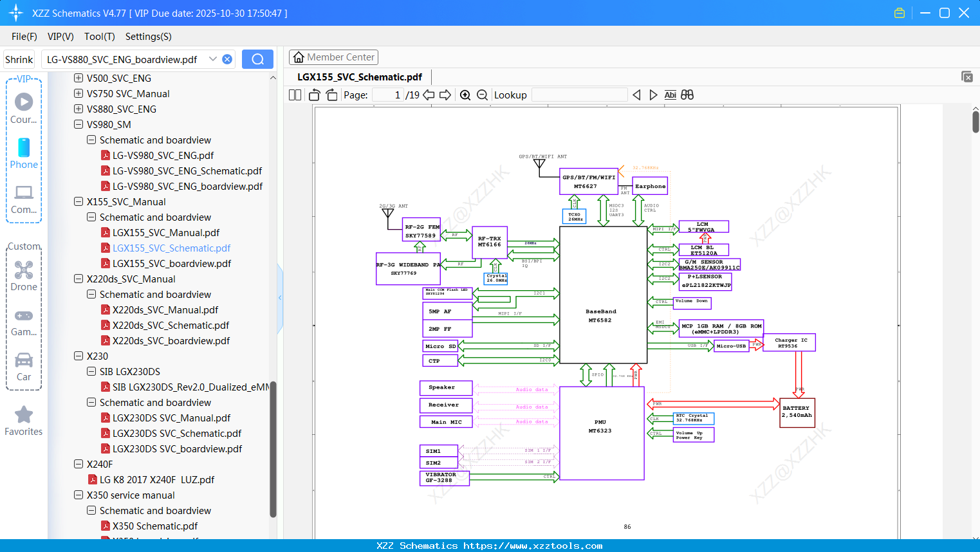This screenshot has width=980, height=552.
Task: Zoom out of the schematic
Action: pyautogui.click(x=481, y=94)
